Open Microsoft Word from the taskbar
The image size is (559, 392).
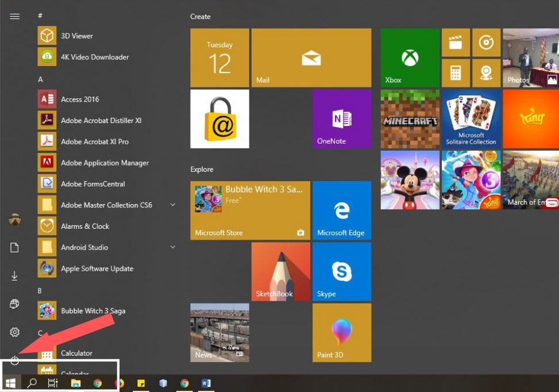(206, 383)
